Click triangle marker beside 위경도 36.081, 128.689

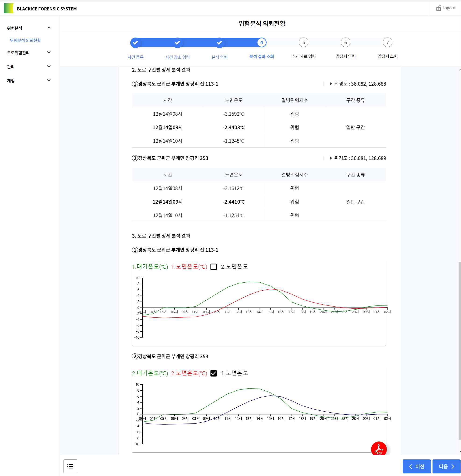331,158
